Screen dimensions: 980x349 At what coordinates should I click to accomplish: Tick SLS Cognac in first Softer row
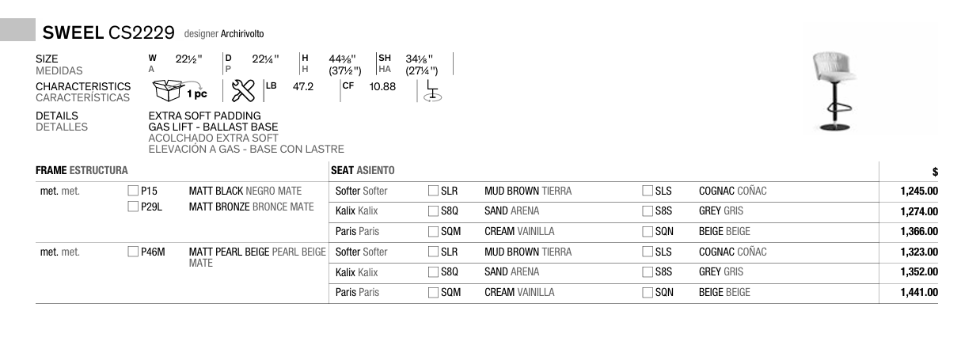pos(648,192)
